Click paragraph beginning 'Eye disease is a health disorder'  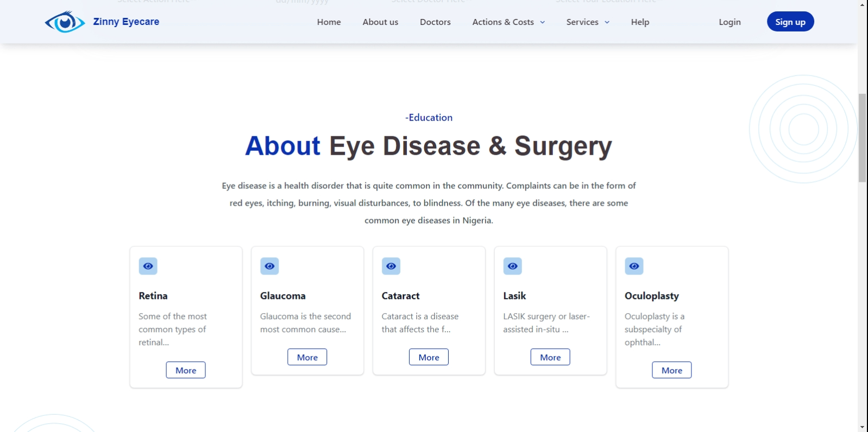pyautogui.click(x=429, y=203)
